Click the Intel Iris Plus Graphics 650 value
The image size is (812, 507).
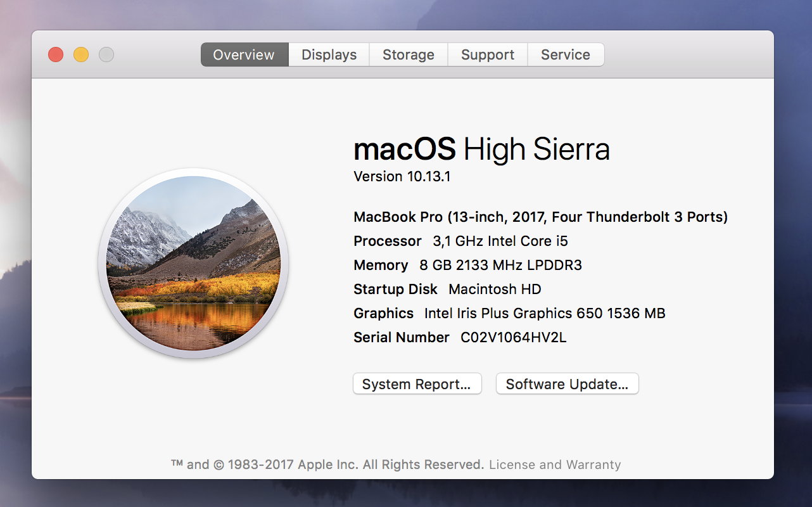click(545, 313)
